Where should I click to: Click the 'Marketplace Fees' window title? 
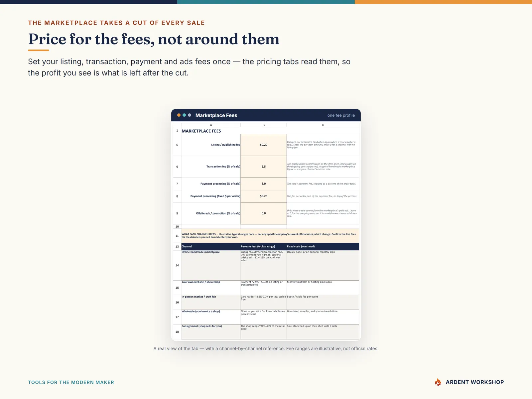216,115
